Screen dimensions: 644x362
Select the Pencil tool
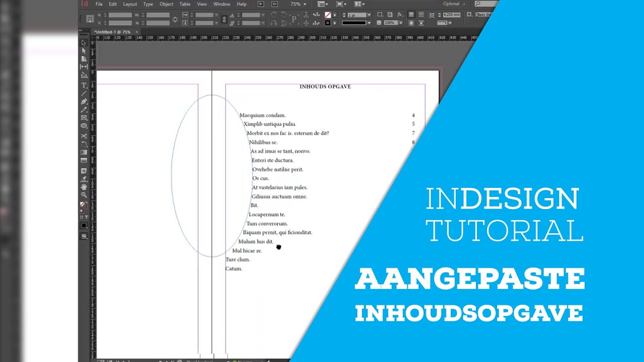click(x=84, y=110)
